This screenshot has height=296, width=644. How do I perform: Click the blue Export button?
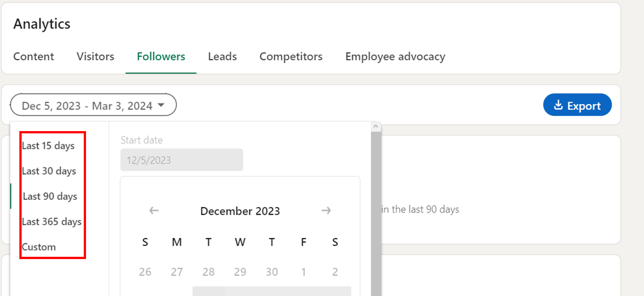pos(577,105)
